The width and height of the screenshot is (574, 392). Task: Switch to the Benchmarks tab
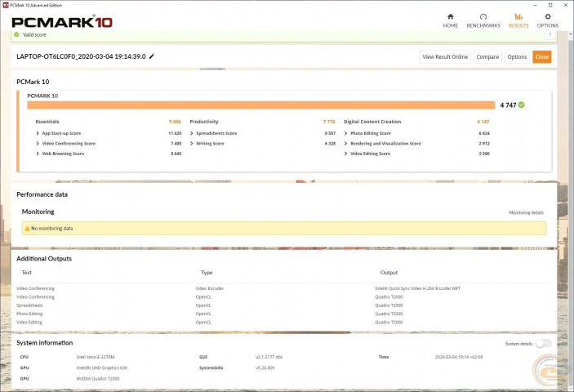pos(483,21)
